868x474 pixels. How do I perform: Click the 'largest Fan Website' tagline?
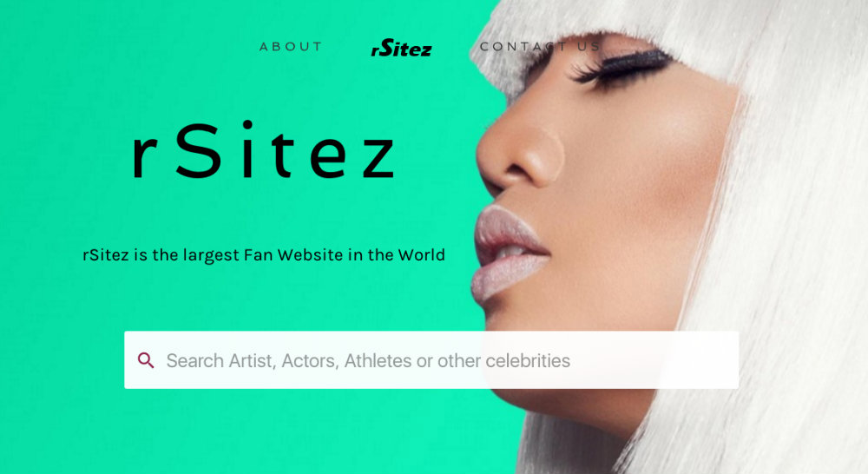[264, 254]
